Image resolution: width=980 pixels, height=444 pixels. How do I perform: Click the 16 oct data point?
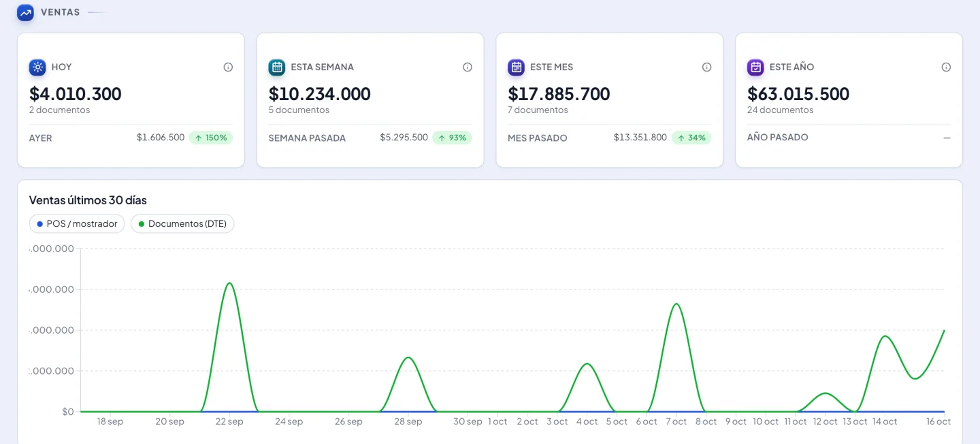click(944, 330)
